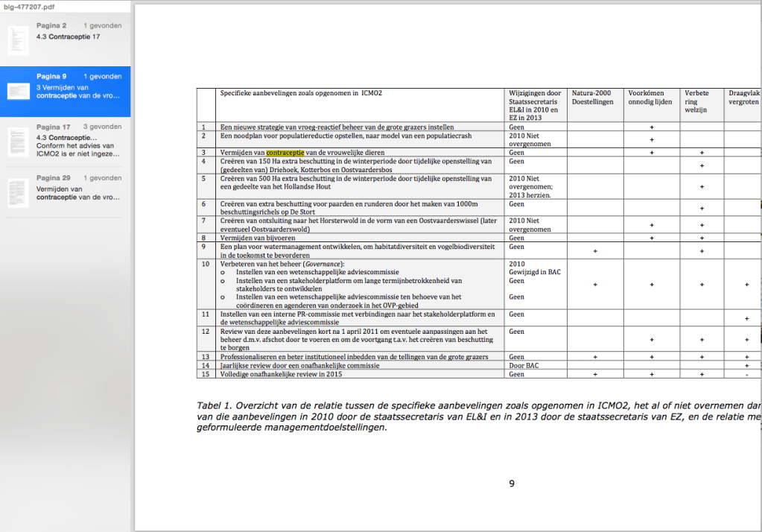Click the Pagina 9 page thumbnail

(18, 91)
